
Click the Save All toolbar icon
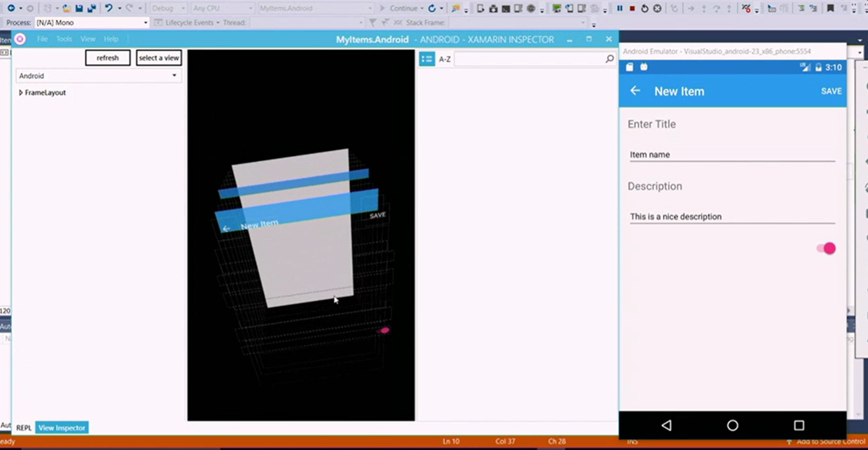tap(90, 8)
